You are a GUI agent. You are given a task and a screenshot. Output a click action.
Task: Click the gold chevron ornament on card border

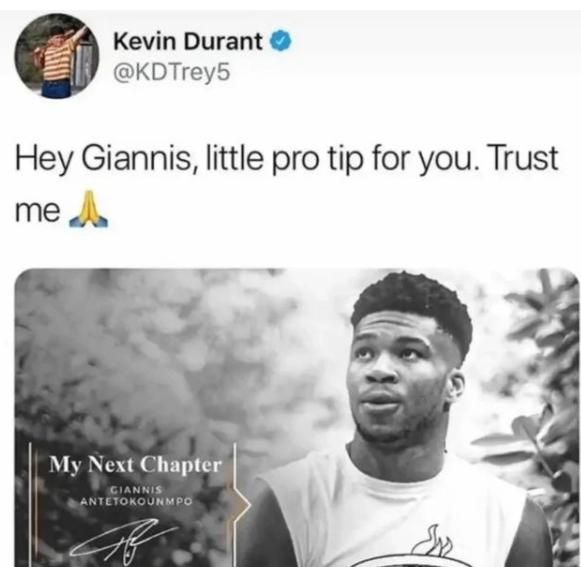pos(241,505)
